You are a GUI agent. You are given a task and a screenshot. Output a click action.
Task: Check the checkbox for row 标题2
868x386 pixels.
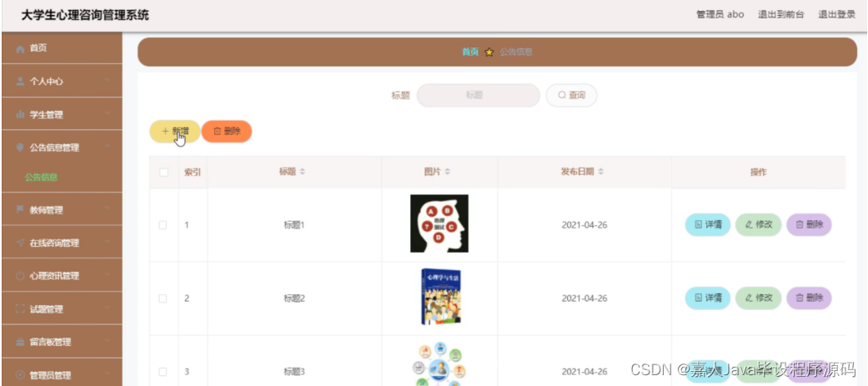click(163, 298)
